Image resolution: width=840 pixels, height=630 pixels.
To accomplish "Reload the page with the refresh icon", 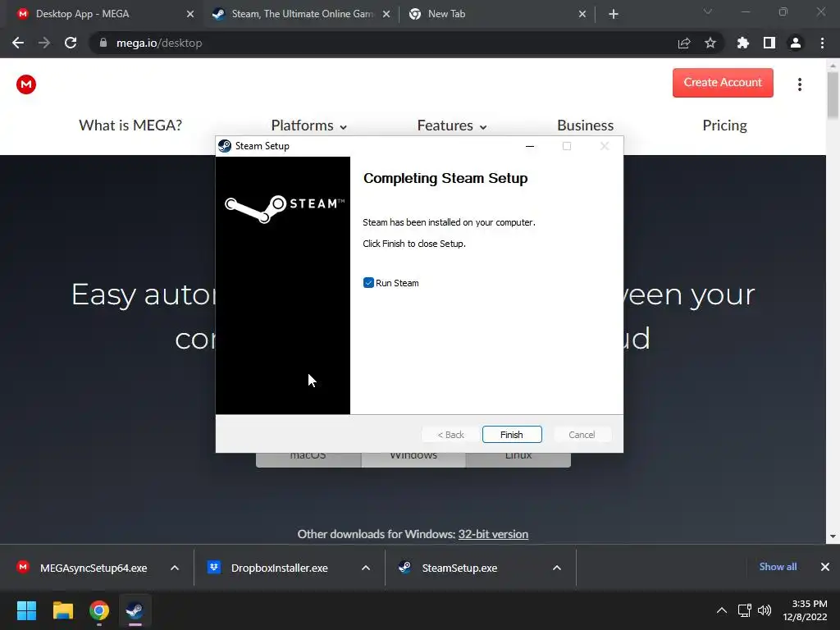I will [x=71, y=43].
